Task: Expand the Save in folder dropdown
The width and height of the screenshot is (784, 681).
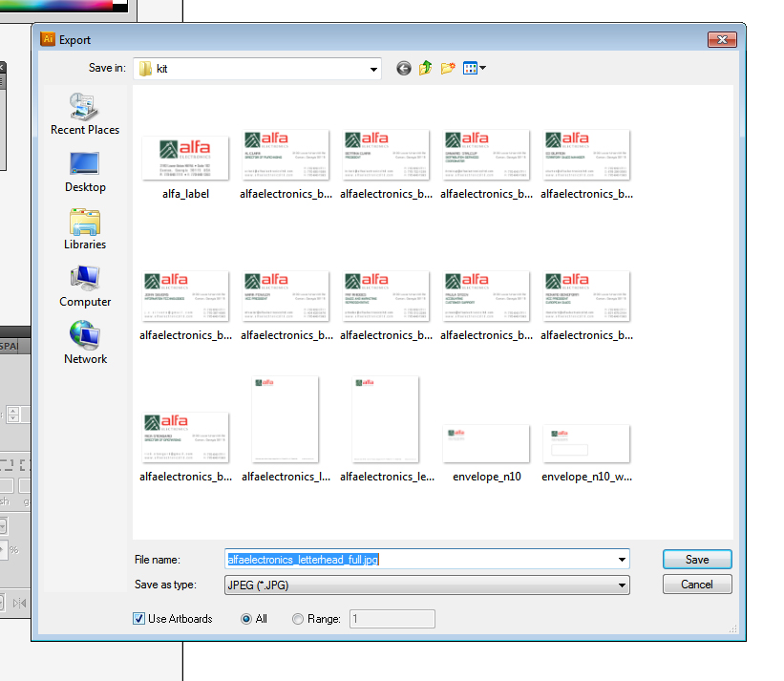Action: tap(373, 69)
